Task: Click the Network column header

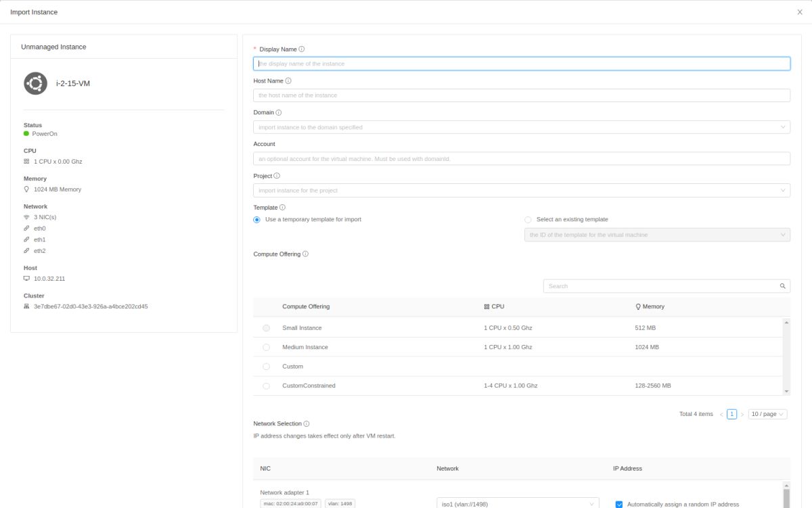Action: point(447,469)
